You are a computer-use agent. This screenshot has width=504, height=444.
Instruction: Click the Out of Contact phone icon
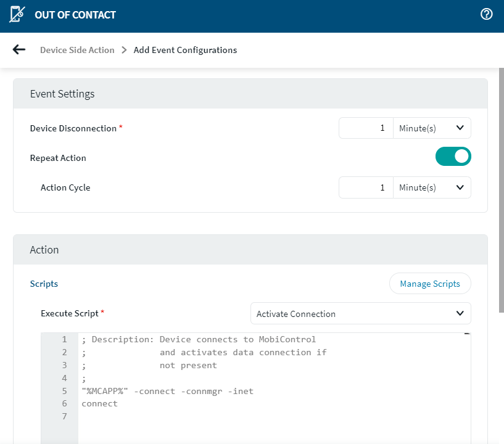17,15
